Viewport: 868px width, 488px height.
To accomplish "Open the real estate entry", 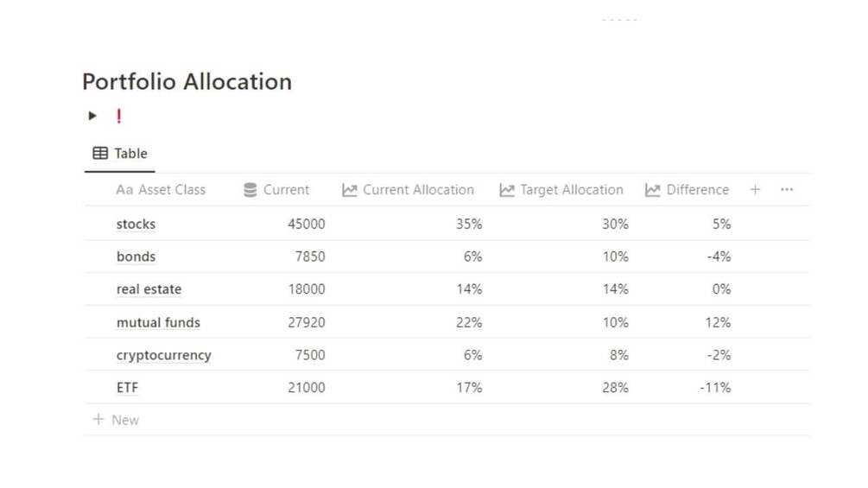I will click(x=149, y=289).
